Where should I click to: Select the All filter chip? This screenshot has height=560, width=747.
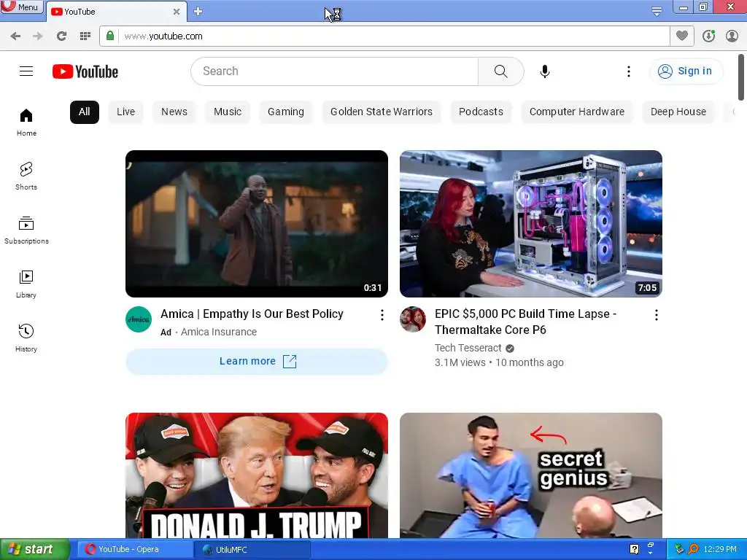85,112
